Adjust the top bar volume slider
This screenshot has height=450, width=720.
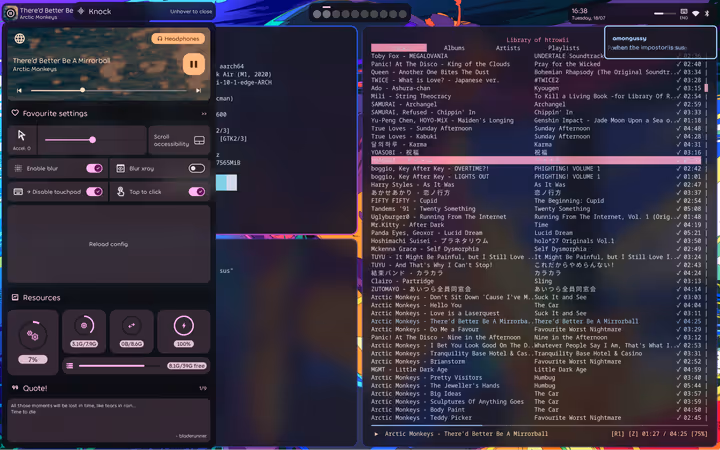click(665, 14)
